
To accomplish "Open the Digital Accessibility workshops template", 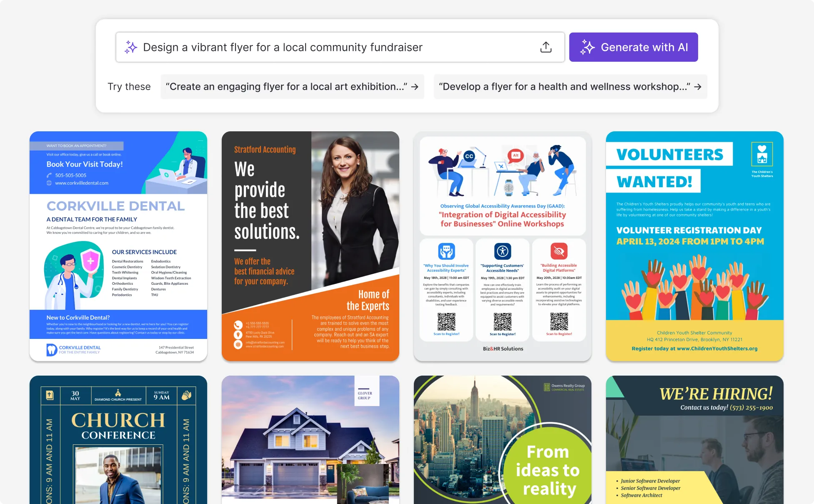I will point(502,246).
